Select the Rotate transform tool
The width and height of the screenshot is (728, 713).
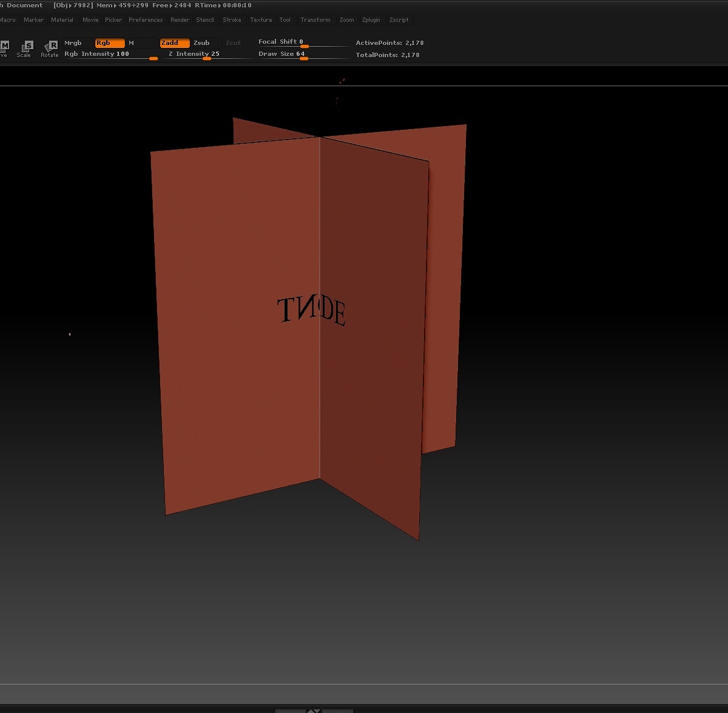click(51, 49)
